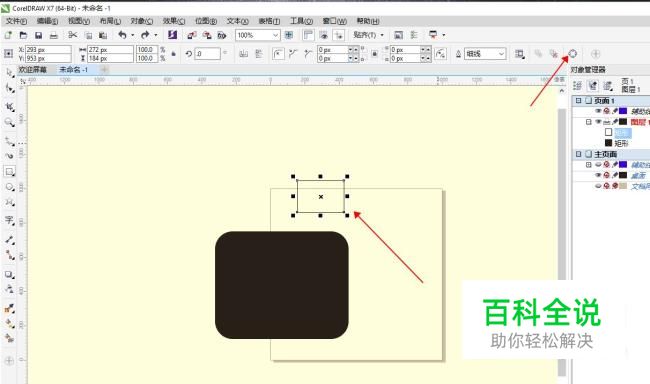Select the Pick tool in toolbox
650x384 pixels.
click(10, 72)
